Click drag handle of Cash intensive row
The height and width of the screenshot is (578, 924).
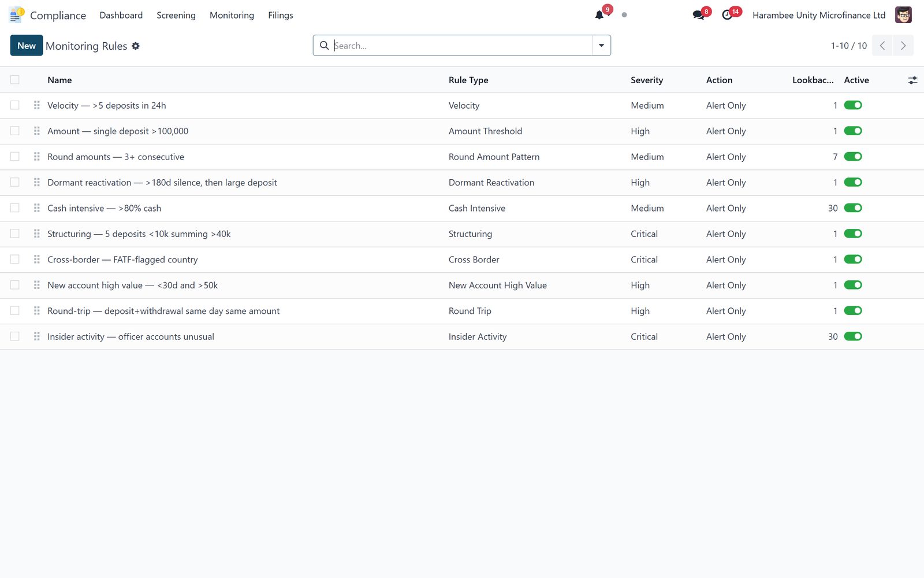point(37,208)
